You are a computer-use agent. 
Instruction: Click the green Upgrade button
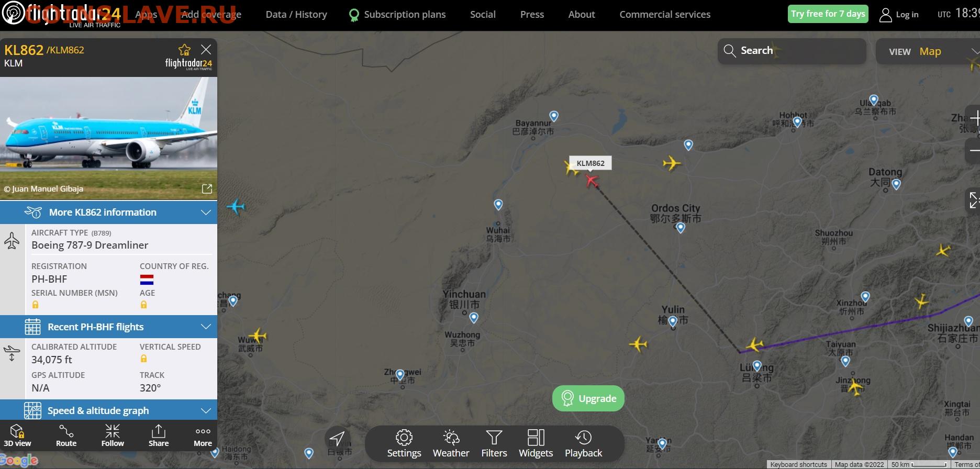pos(588,398)
